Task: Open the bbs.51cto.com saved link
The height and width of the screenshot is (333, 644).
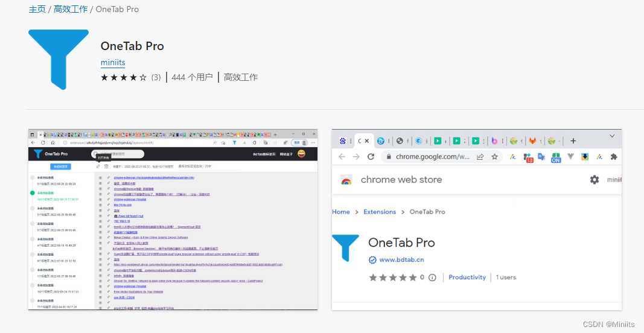Action: tap(123, 205)
